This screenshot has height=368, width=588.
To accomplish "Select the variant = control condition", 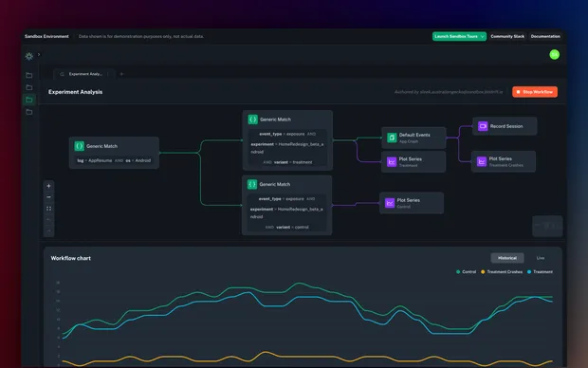I will (x=292, y=227).
